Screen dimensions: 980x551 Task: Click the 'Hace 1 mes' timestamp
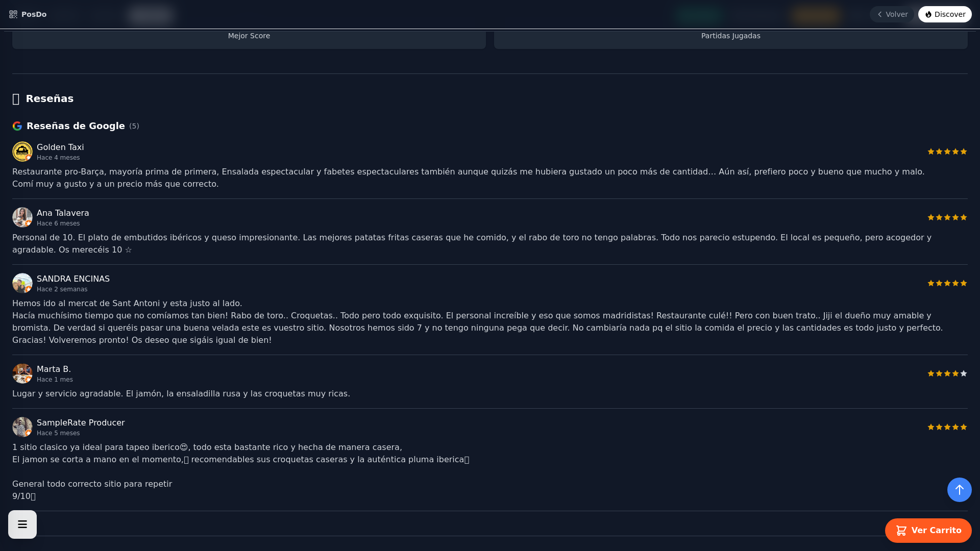tap(55, 380)
